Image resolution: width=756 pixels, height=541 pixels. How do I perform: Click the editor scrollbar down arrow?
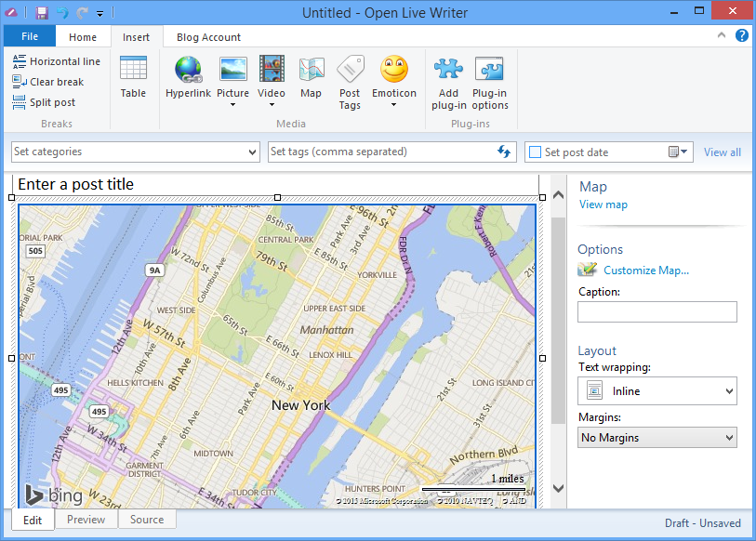click(558, 488)
